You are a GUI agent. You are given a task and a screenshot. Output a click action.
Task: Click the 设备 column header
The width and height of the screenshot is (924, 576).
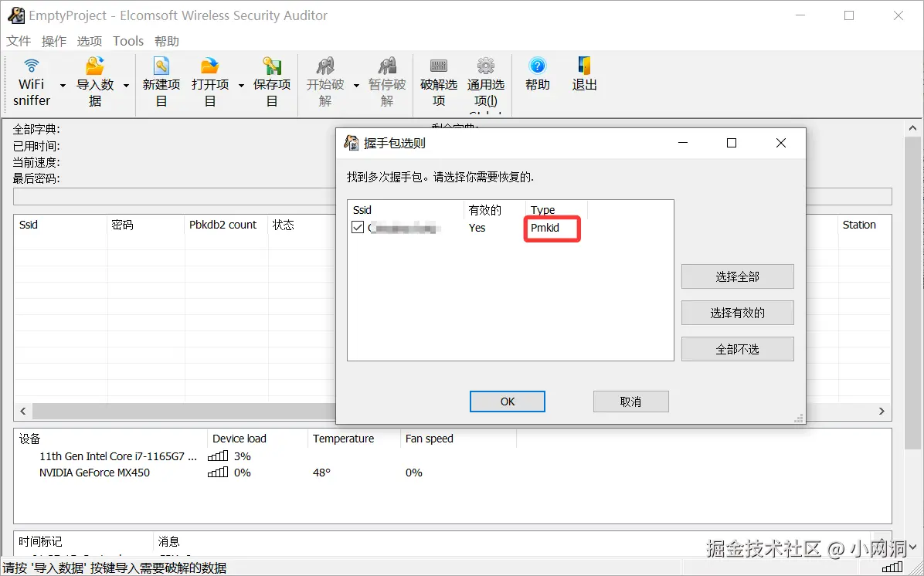pyautogui.click(x=110, y=439)
